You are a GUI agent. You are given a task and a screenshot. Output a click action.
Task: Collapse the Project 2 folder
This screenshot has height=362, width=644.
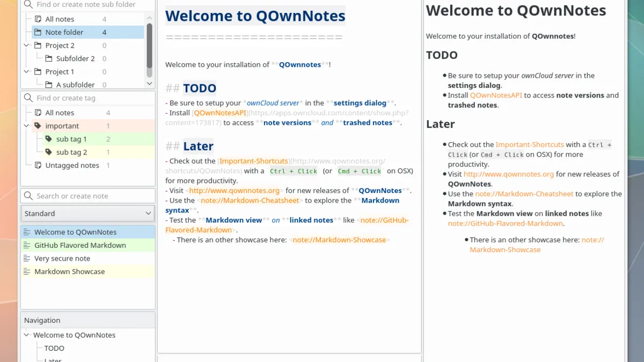tap(27, 46)
